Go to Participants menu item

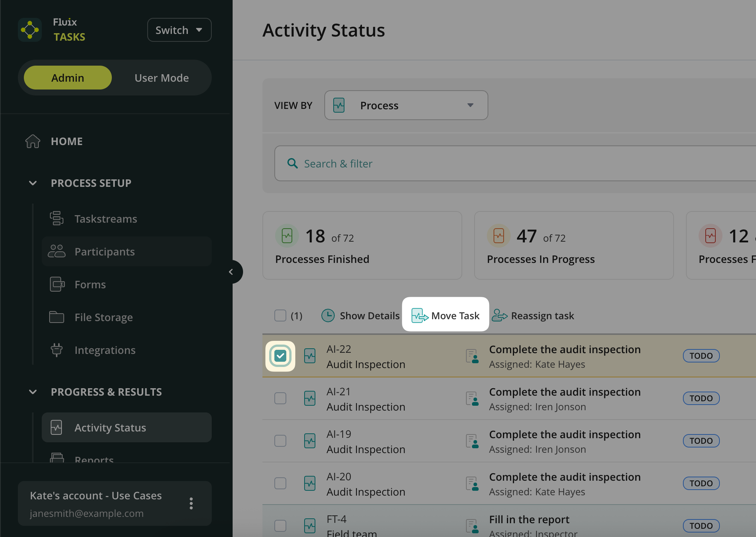tap(105, 252)
